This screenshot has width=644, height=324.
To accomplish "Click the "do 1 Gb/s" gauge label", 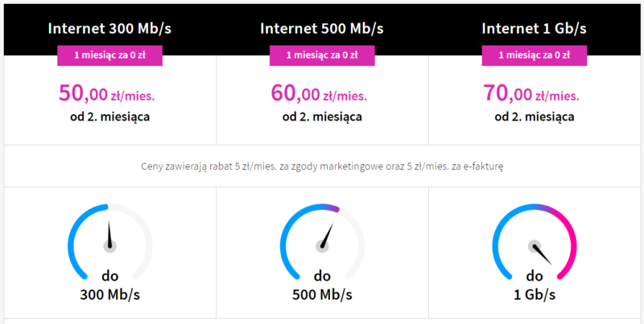I will [x=535, y=285].
